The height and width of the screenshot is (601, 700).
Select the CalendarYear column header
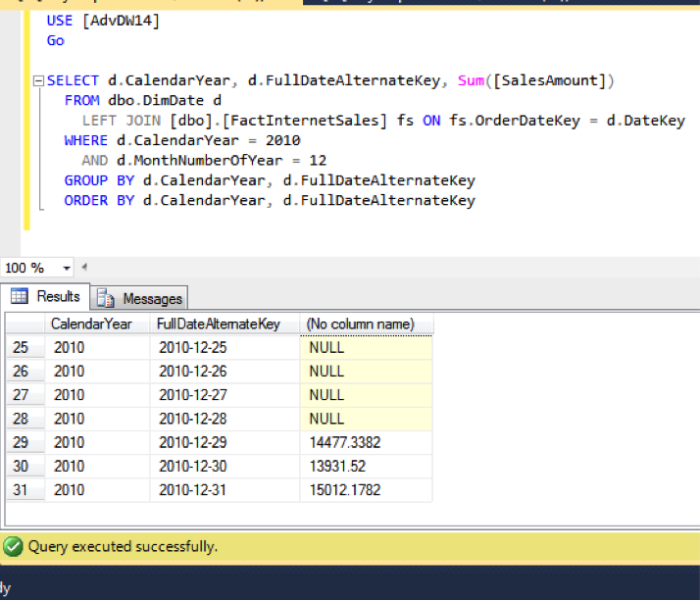[97, 324]
